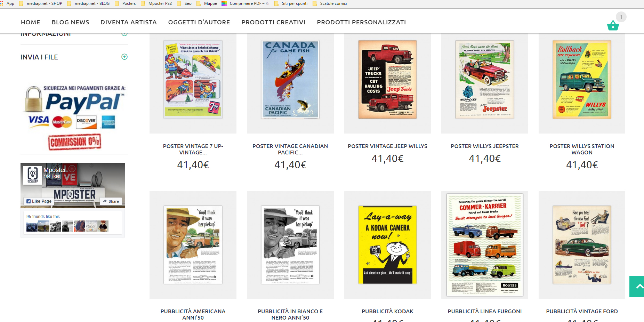The image size is (644, 322).
Task: Open the Mposter PS2 bookmark folder
Action: [156, 3]
